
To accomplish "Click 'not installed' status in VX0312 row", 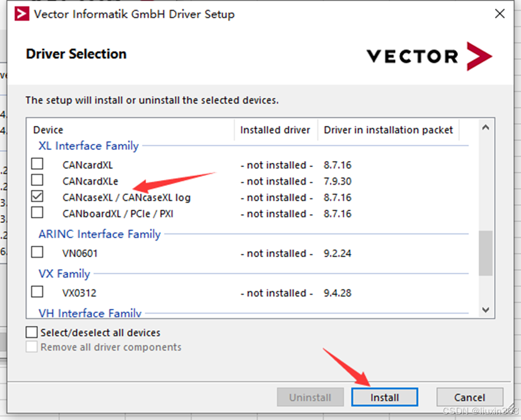I will [277, 293].
